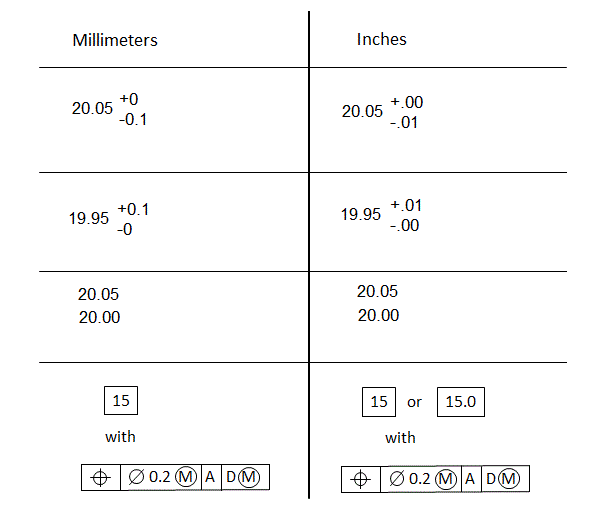607x517 pixels.
Task: Select the diameter symbol in Millimeters frame
Action: (x=136, y=477)
